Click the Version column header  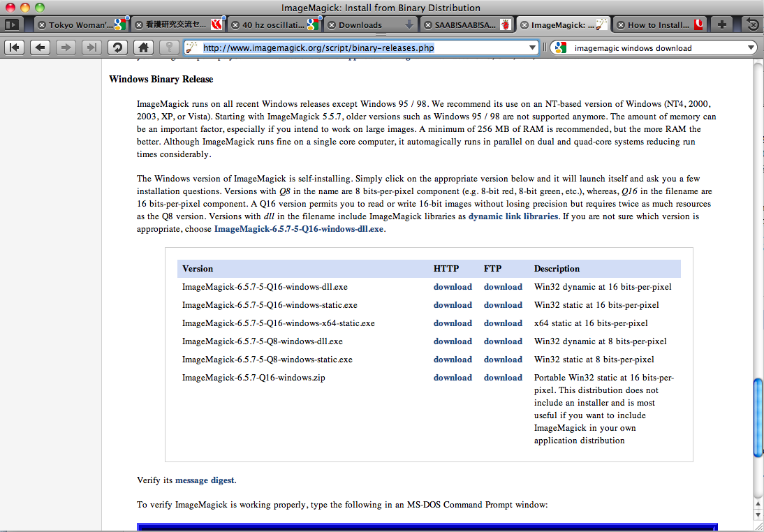click(x=198, y=268)
